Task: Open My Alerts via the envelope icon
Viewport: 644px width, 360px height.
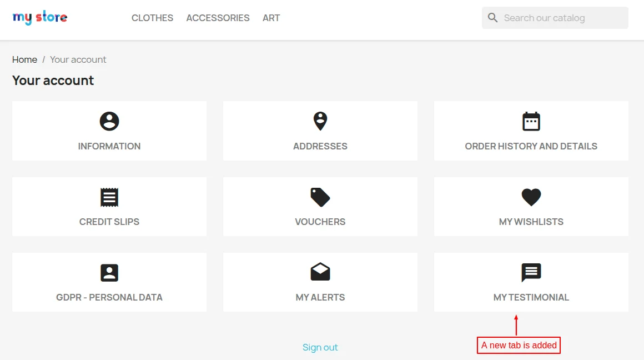Action: (x=320, y=272)
